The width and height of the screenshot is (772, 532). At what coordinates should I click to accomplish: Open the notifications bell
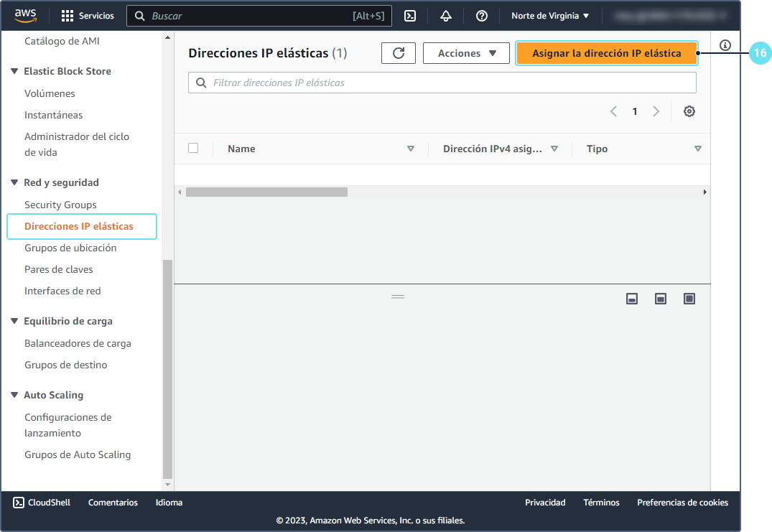pos(446,16)
